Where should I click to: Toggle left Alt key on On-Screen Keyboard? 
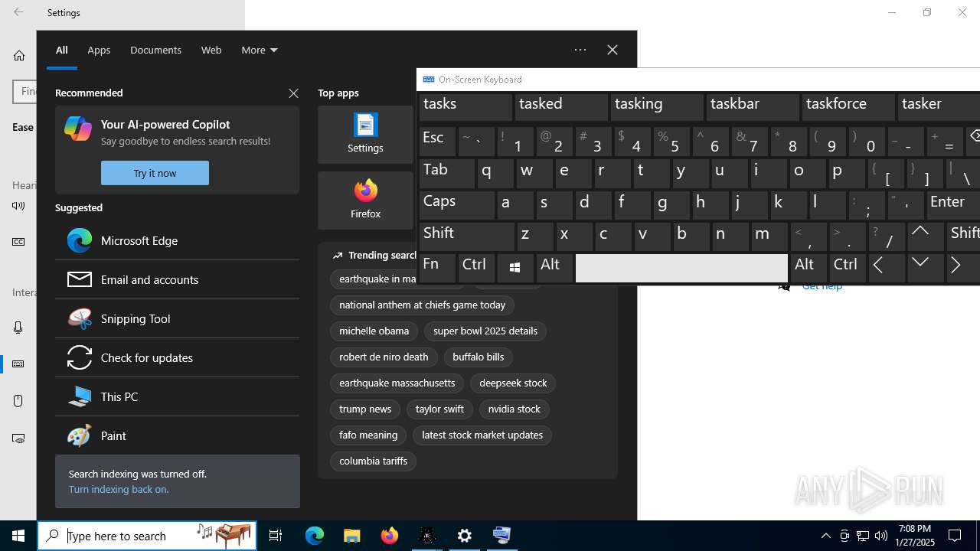554,268
